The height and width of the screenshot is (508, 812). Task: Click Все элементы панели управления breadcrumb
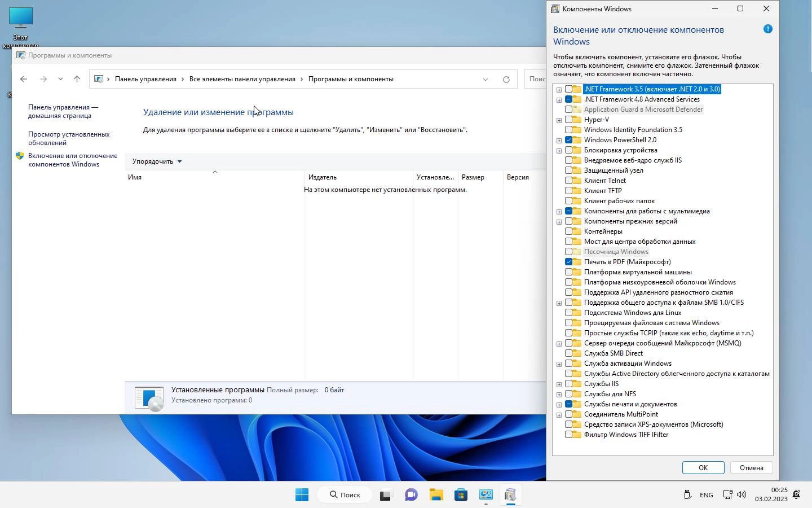click(x=242, y=79)
